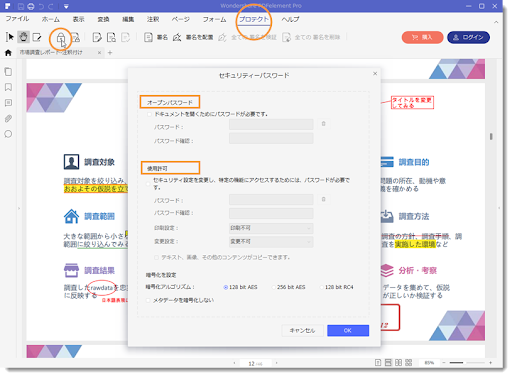
Task: Click the 85% zoom level box
Action: (430, 363)
